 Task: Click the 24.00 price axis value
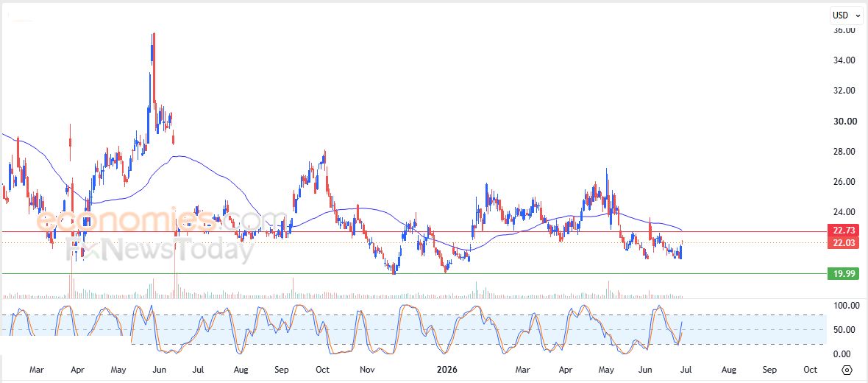click(x=845, y=211)
